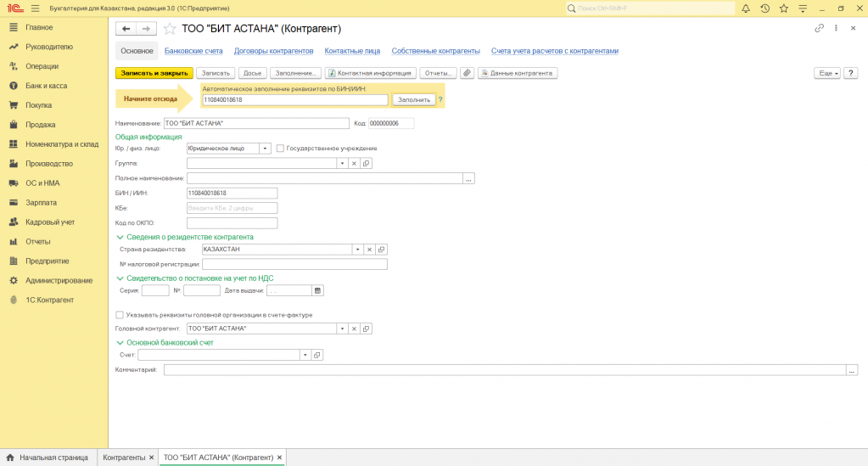Open the bank Счет dropdown
Image resolution: width=868 pixels, height=466 pixels.
pyautogui.click(x=305, y=355)
